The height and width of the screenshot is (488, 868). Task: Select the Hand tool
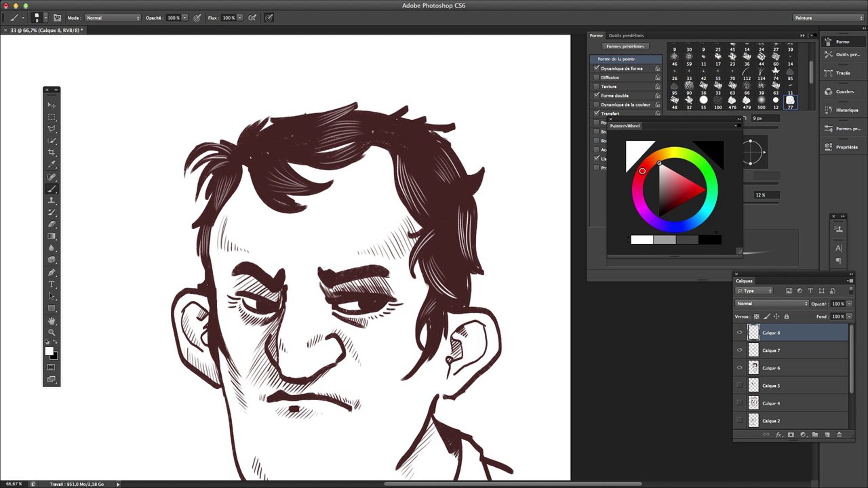(x=51, y=321)
